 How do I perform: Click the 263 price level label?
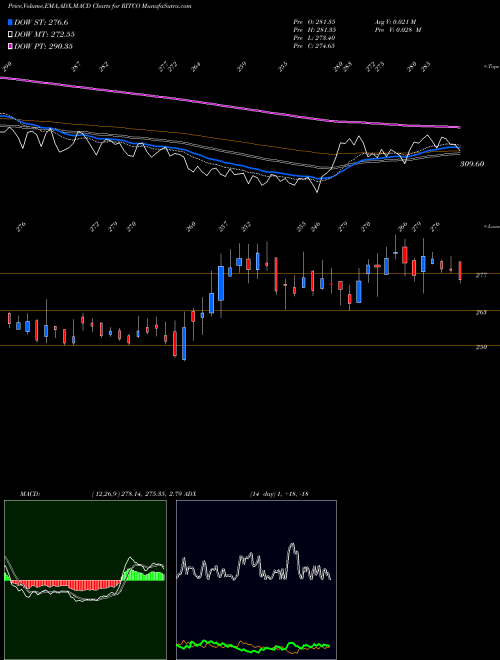[481, 312]
